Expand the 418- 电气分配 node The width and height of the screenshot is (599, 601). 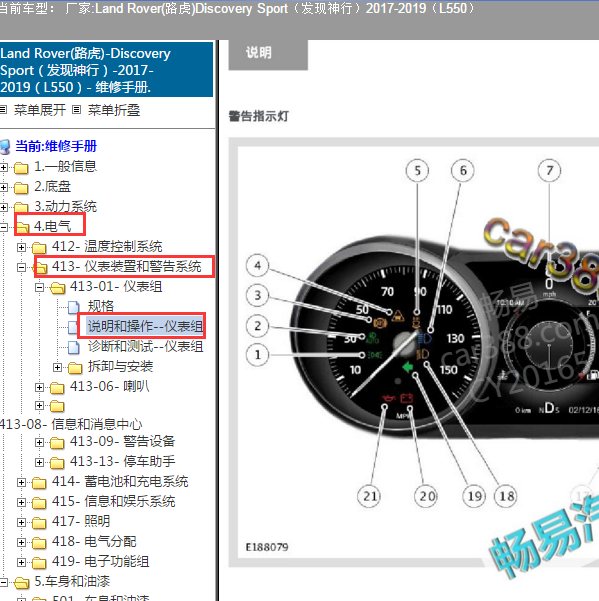click(x=21, y=542)
